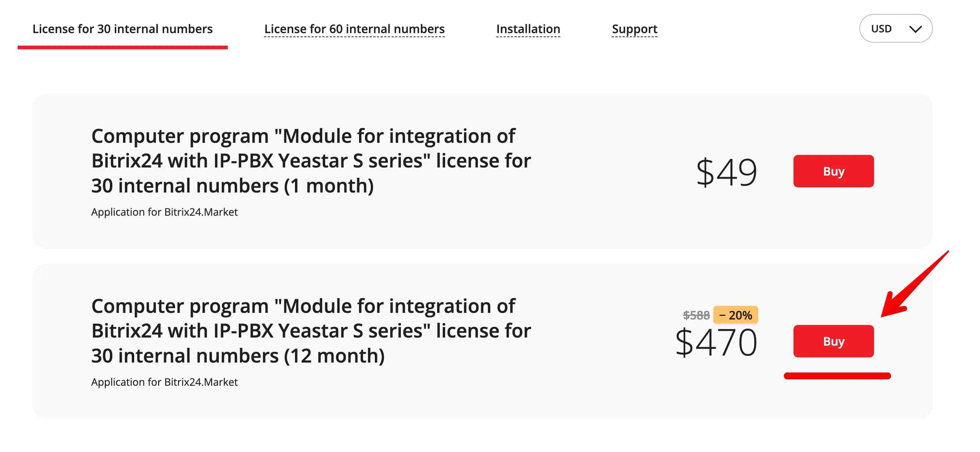Click the red active-tab indicator bar

(x=122, y=47)
